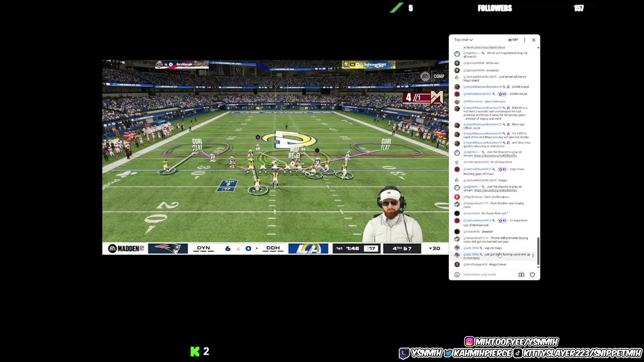Screen dimensions: 644x362
Task: Click username @michaelskurski912 by 'no Superbowl'
Action: pos(477,220)
